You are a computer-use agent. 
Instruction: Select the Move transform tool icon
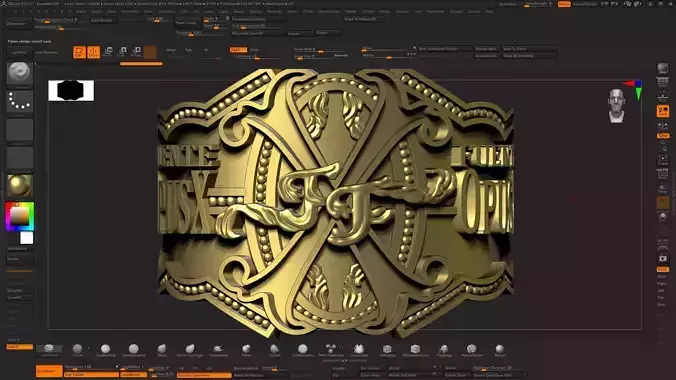coord(108,52)
